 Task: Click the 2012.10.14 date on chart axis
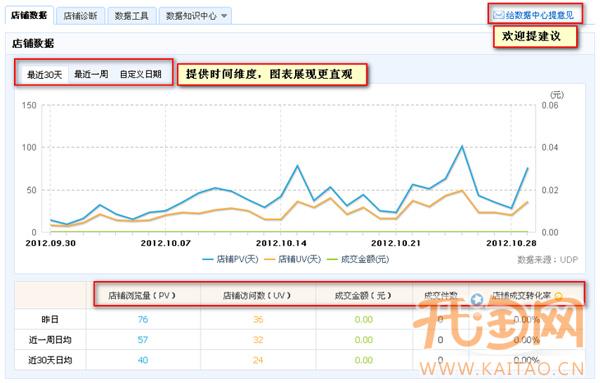pos(281,243)
